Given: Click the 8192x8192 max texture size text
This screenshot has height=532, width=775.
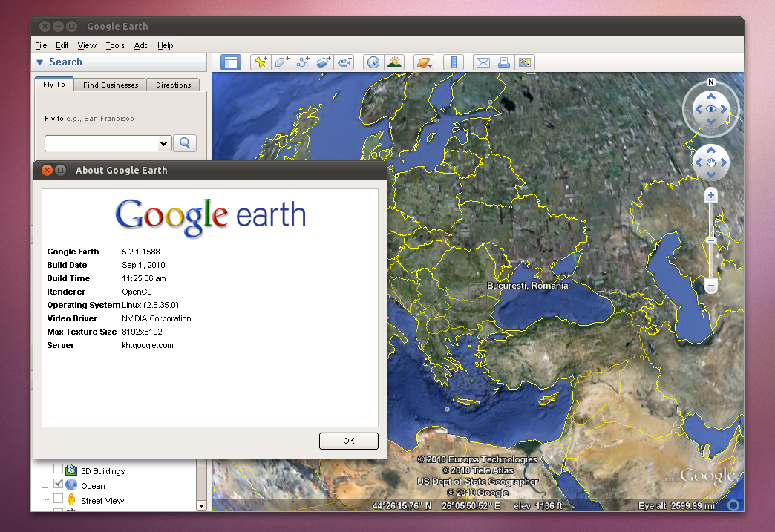Looking at the screenshot, I should [142, 332].
